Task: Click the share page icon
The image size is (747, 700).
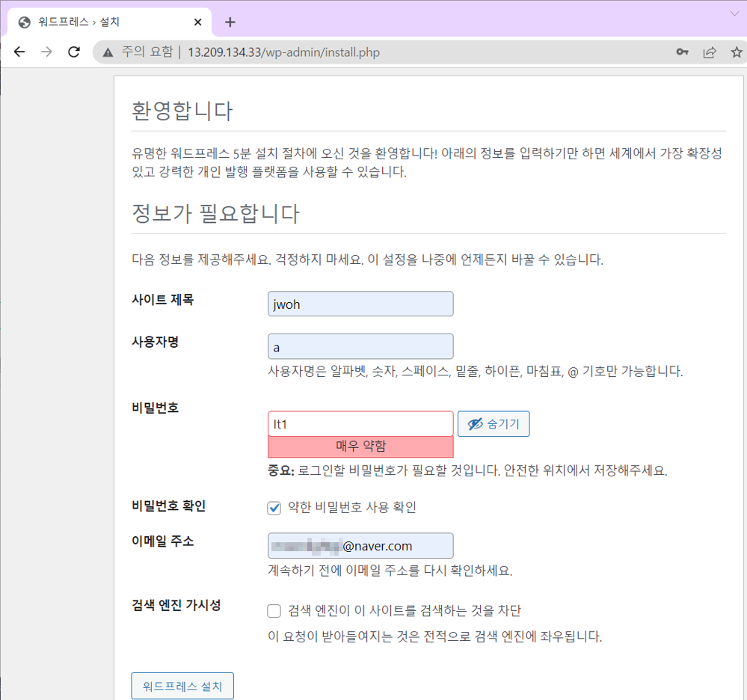Action: 710,52
